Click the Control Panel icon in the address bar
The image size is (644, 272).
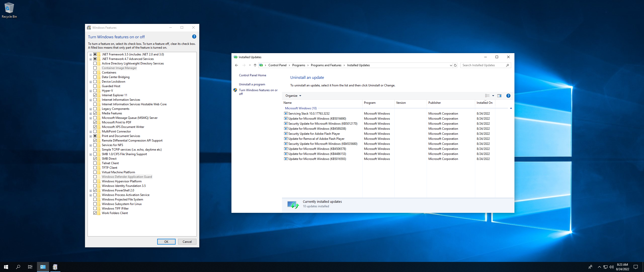coord(261,65)
